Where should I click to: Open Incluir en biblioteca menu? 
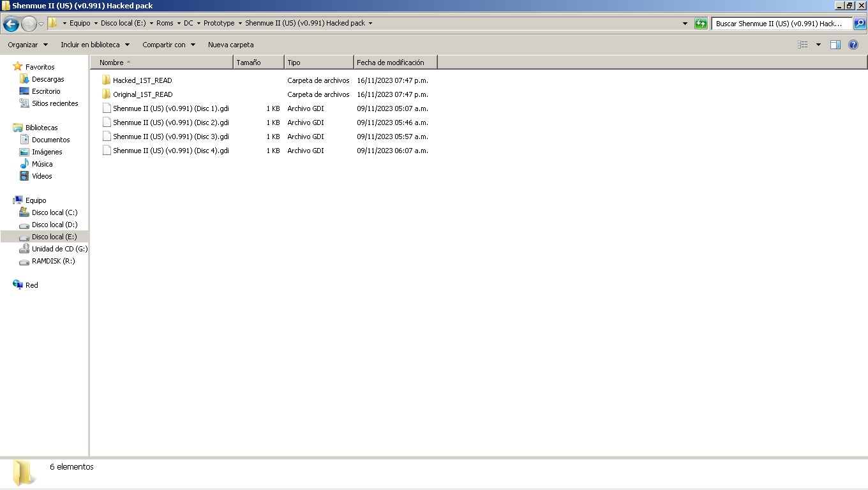(95, 45)
